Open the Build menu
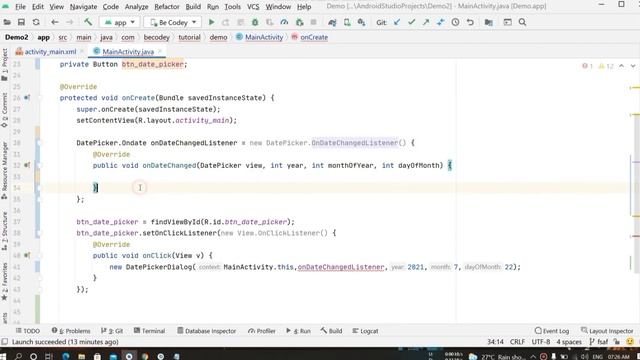This screenshot has width=640, height=360. [x=193, y=7]
